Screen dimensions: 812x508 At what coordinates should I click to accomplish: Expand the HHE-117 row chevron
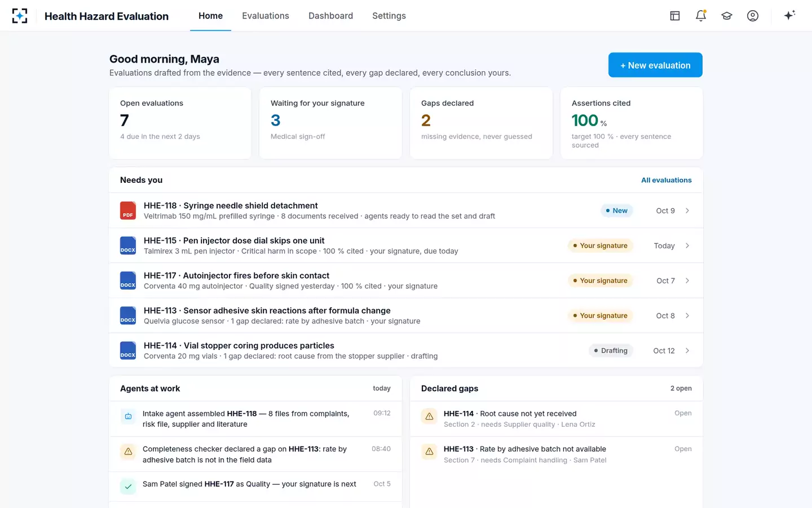[687, 281]
